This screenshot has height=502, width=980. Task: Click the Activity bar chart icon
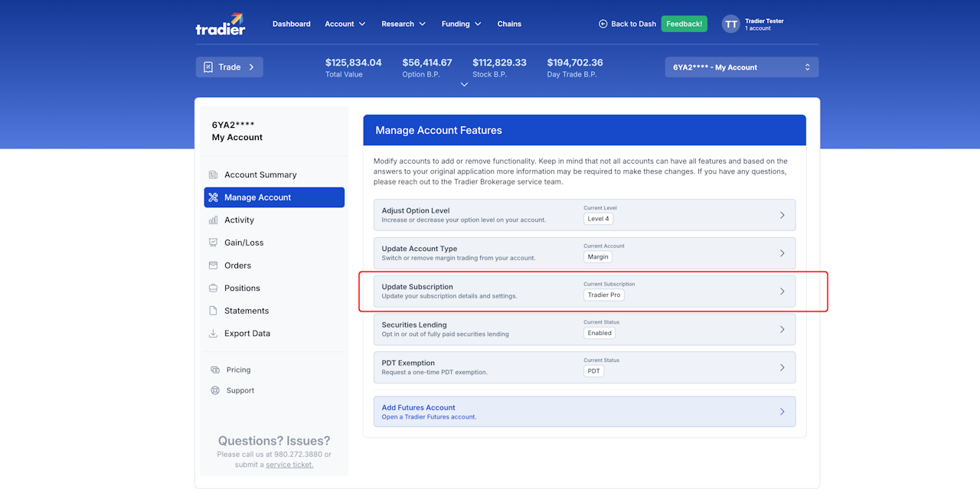coord(213,220)
